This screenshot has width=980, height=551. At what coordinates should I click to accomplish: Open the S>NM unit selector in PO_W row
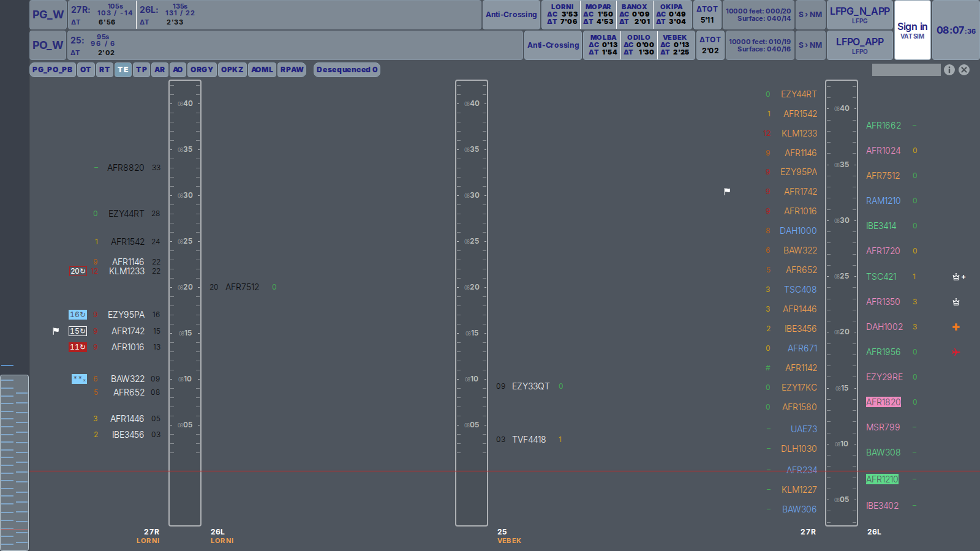coord(810,45)
